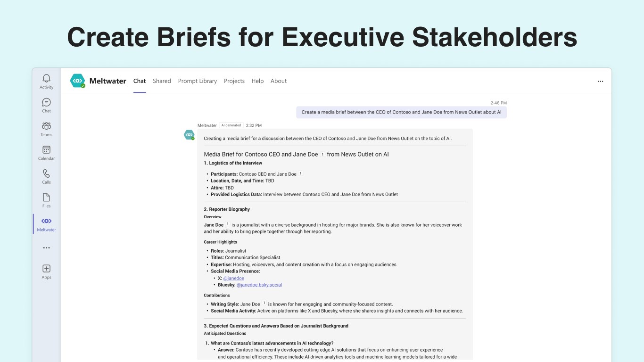Open the Prompt Library tab

[x=197, y=81]
